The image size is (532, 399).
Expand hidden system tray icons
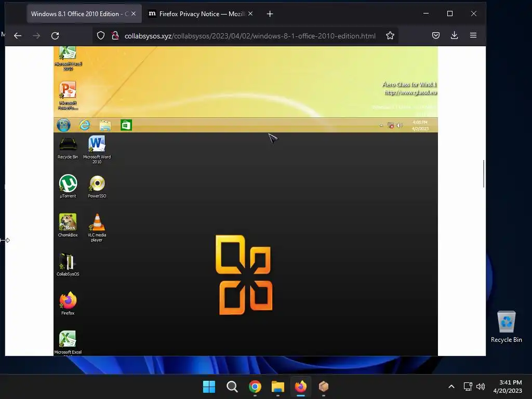click(x=451, y=387)
